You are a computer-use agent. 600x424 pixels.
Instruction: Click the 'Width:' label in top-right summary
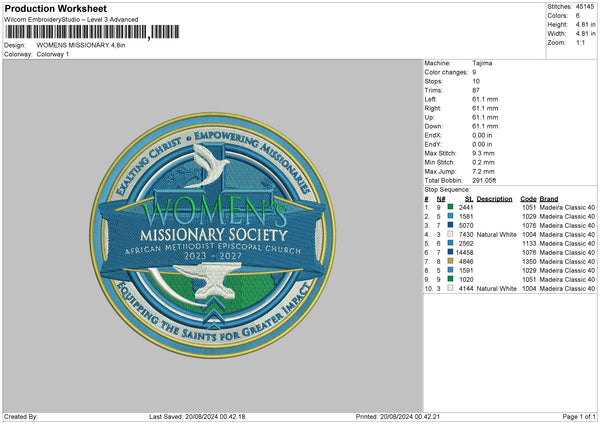(x=556, y=34)
